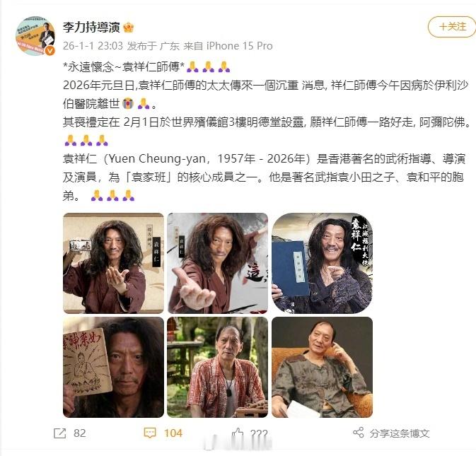The height and width of the screenshot is (456, 476).
Task: Open photo of man seated in orange armchair
Action: (x=322, y=367)
